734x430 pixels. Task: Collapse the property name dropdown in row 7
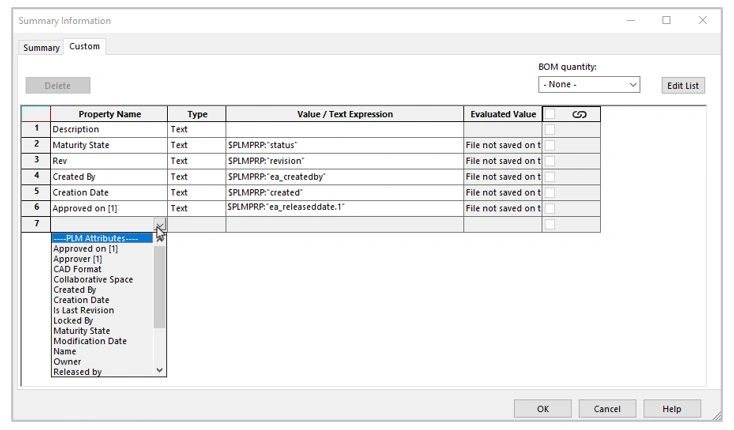coord(159,226)
